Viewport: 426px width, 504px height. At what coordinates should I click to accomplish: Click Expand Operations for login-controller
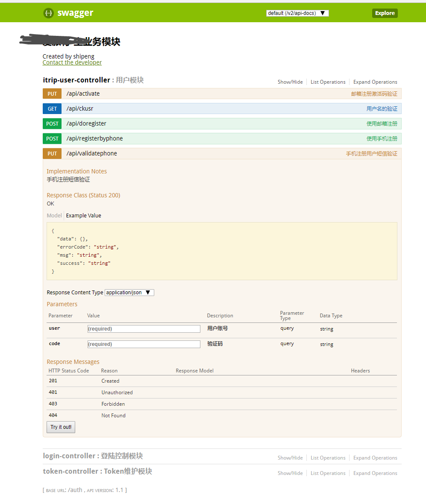click(x=375, y=458)
